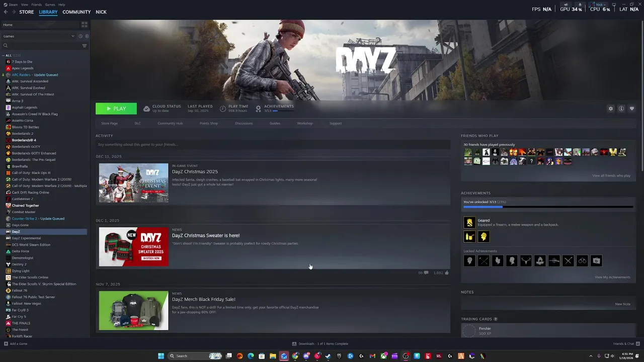
Task: Open DayZ Christmas 2025 event thumbnail
Action: coord(133,183)
